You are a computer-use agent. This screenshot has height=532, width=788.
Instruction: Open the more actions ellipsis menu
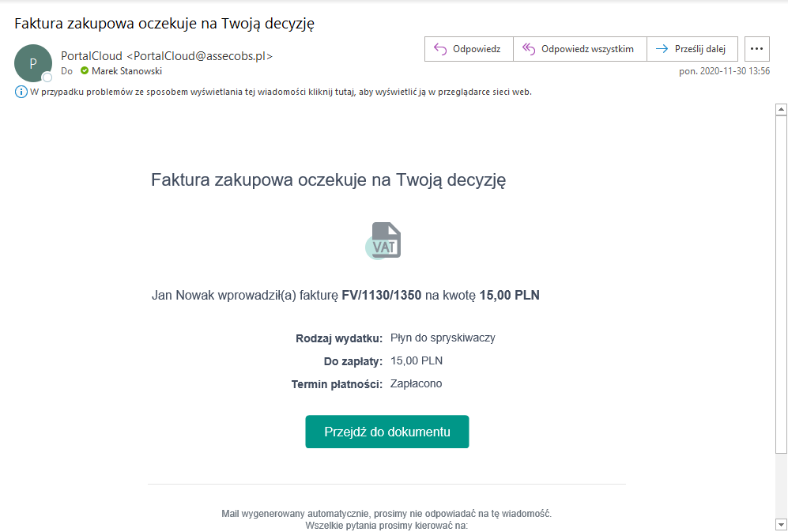pos(757,49)
